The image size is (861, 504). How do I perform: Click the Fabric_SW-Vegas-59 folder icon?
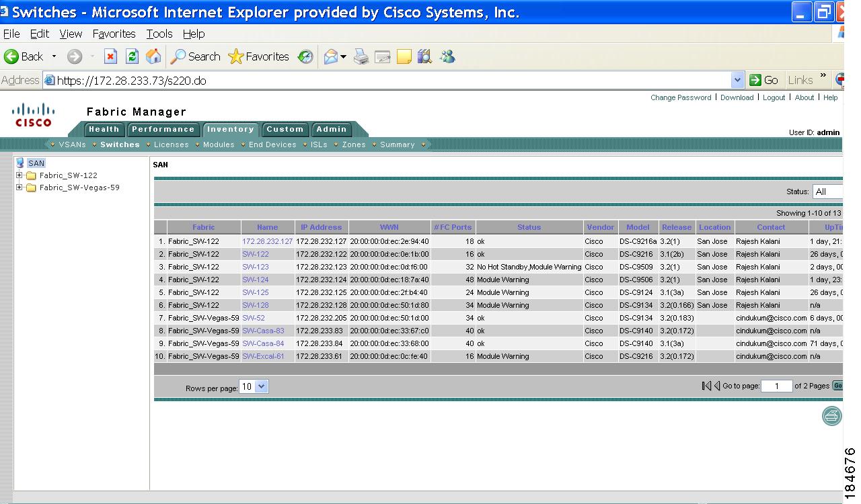pos(31,187)
